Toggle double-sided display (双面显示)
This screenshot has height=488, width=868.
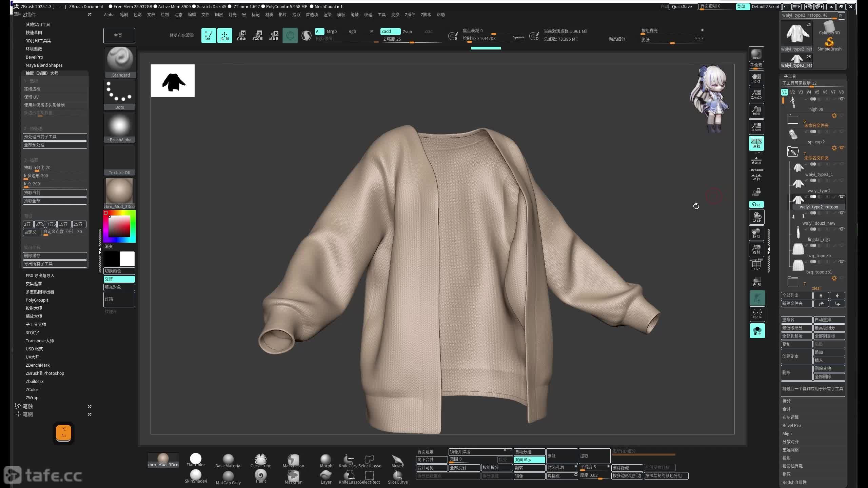tap(529, 460)
